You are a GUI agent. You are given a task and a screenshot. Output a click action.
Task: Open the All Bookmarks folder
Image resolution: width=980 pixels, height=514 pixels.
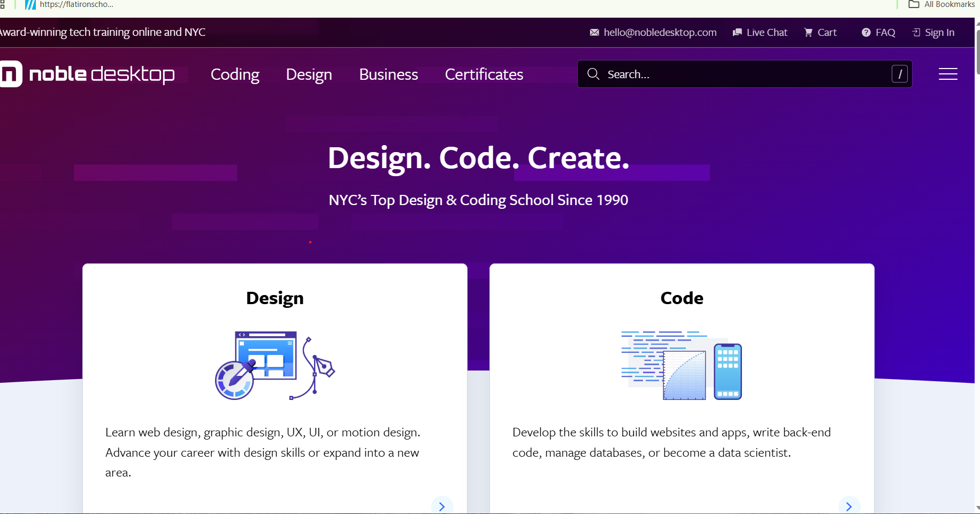(941, 4)
